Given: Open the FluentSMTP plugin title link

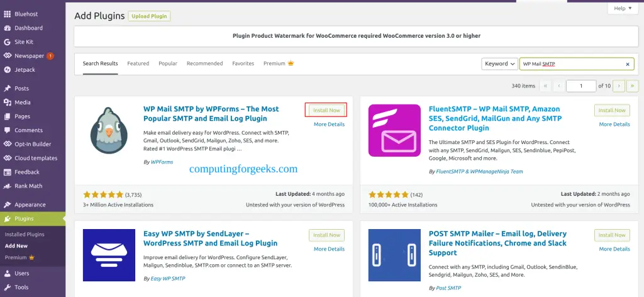Looking at the screenshot, I should [495, 118].
